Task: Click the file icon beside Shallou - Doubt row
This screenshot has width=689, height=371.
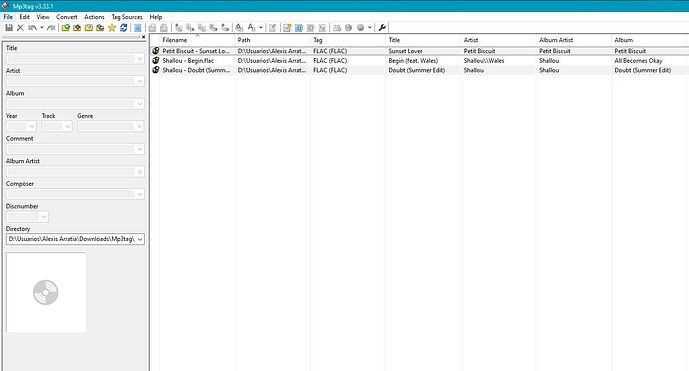Action: tap(156, 70)
